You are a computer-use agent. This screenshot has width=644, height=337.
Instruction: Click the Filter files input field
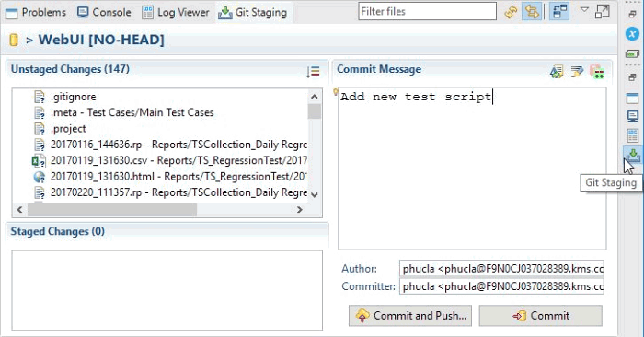(x=427, y=11)
